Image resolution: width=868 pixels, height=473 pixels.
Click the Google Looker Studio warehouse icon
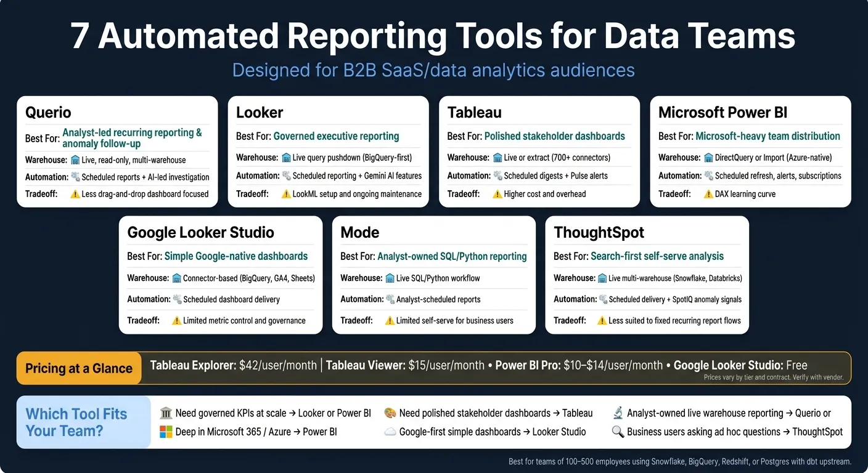(x=177, y=278)
